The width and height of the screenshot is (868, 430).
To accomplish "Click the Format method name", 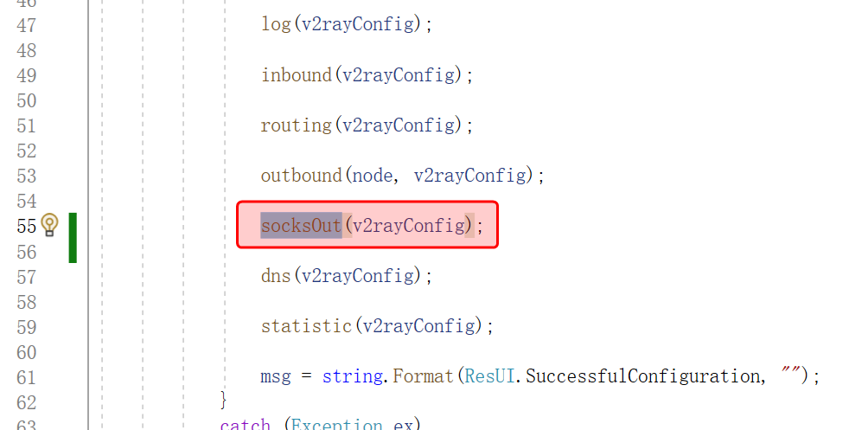I will pyautogui.click(x=423, y=376).
